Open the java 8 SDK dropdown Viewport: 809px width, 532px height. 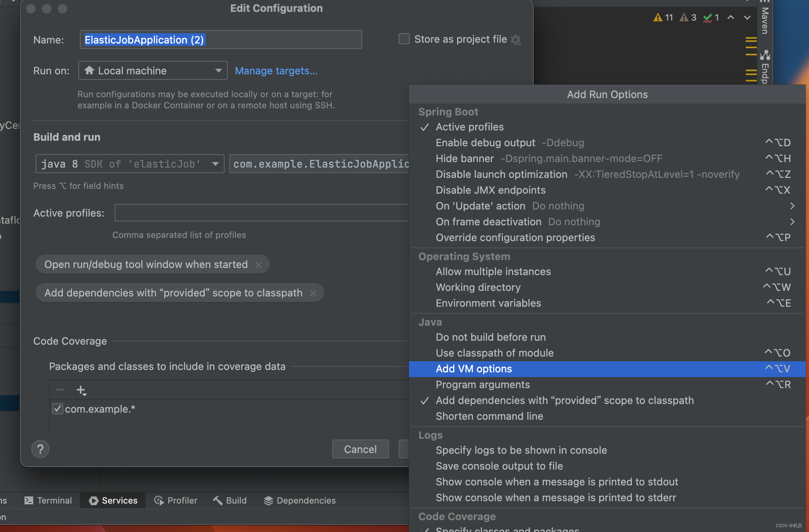215,164
